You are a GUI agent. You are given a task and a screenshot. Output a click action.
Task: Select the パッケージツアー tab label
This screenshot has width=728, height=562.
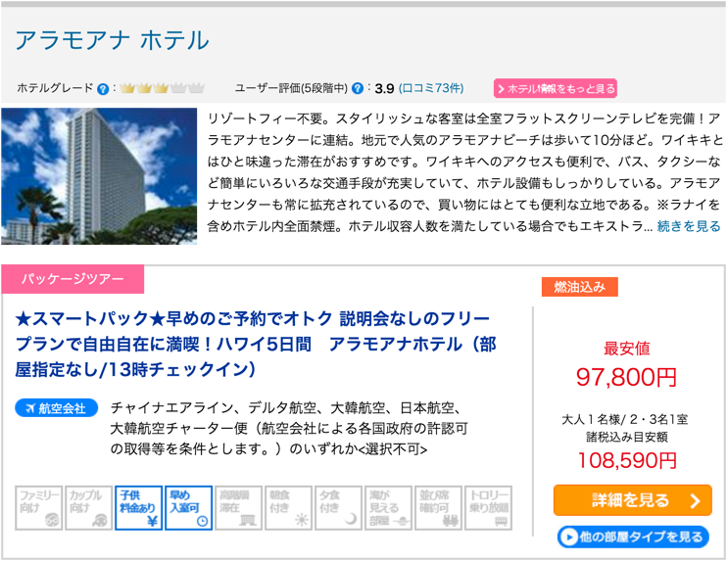pos(73,279)
